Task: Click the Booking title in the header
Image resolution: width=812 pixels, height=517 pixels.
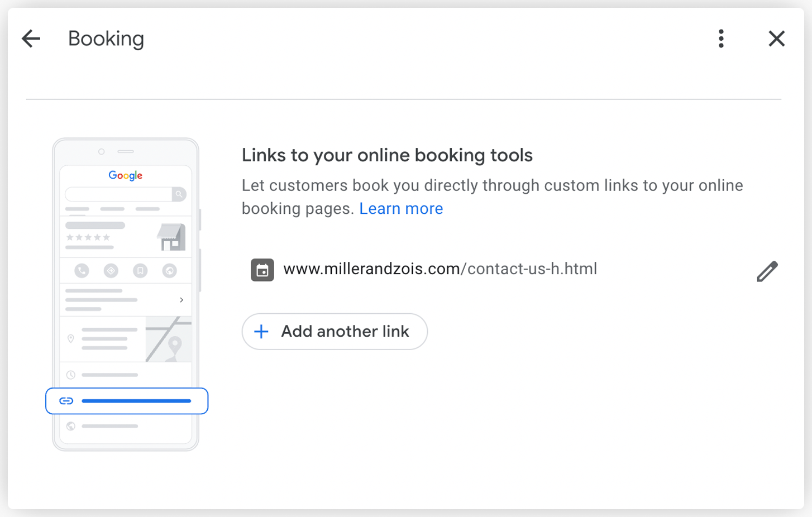Action: [x=106, y=39]
